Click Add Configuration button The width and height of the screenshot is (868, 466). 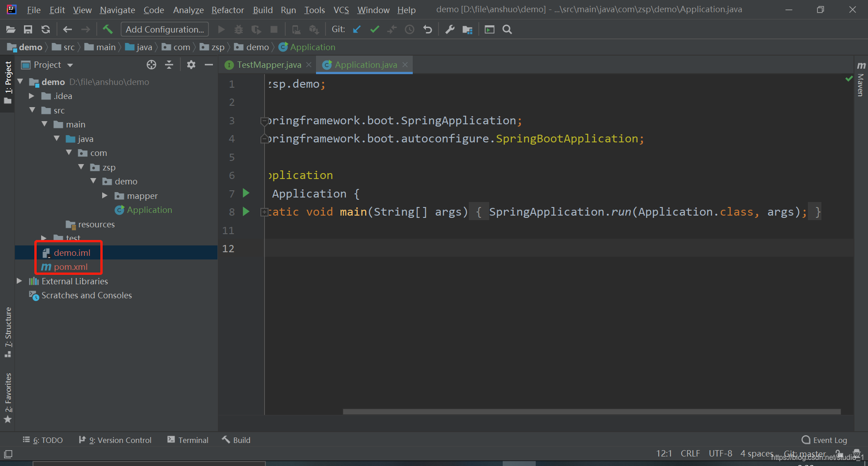165,29
